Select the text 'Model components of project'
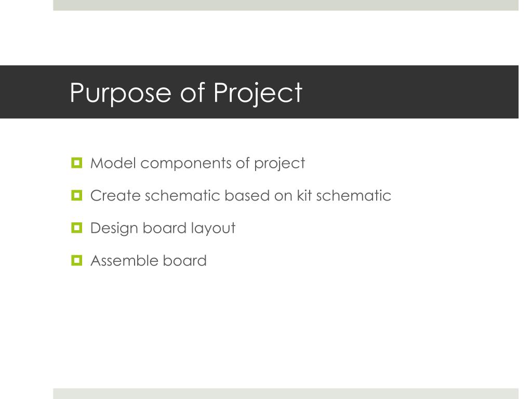Image resolution: width=532 pixels, height=399 pixels. pyautogui.click(x=197, y=163)
